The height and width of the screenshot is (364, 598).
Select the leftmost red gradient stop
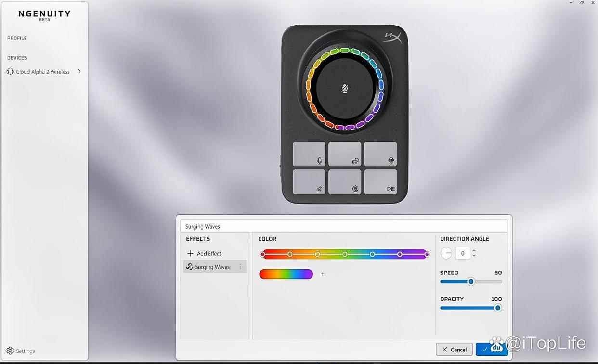(262, 254)
